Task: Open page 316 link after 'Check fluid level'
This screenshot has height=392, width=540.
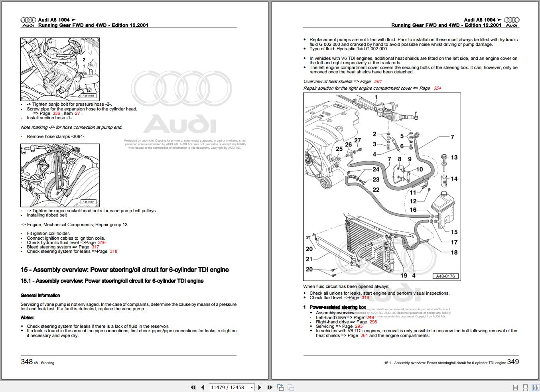Action: click(365, 297)
